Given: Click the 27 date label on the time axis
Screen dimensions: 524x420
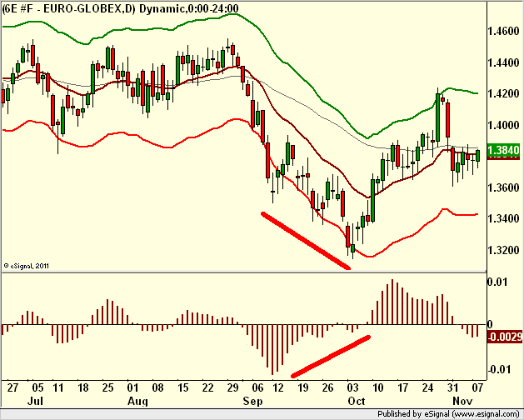Looking at the screenshot, I should (x=12, y=387).
